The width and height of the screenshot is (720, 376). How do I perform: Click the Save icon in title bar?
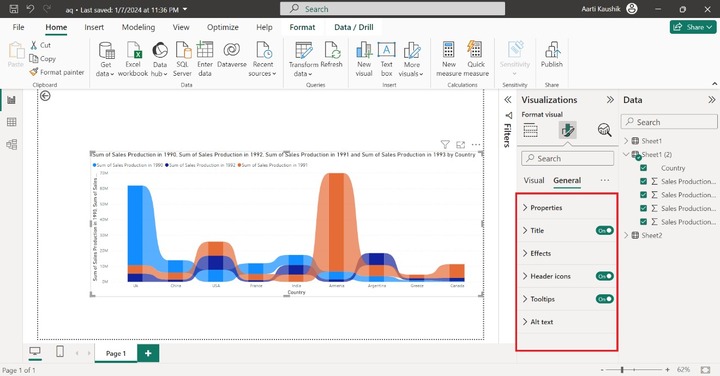14,9
